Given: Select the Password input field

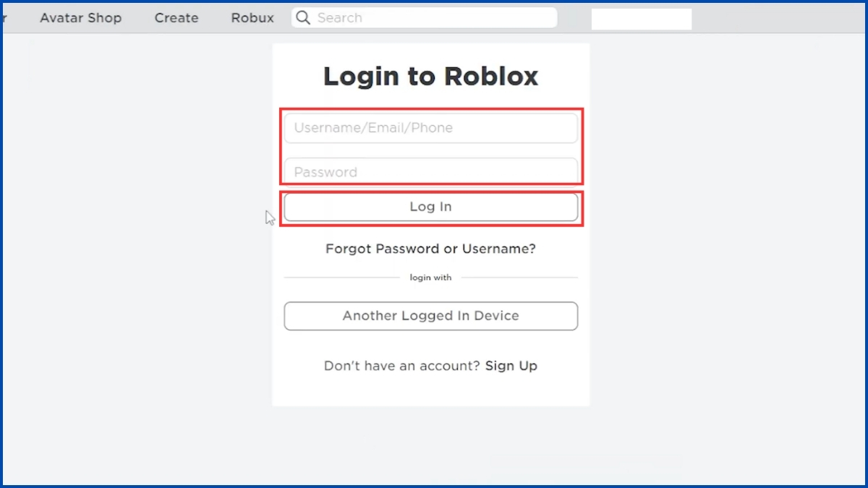Looking at the screenshot, I should click(431, 171).
